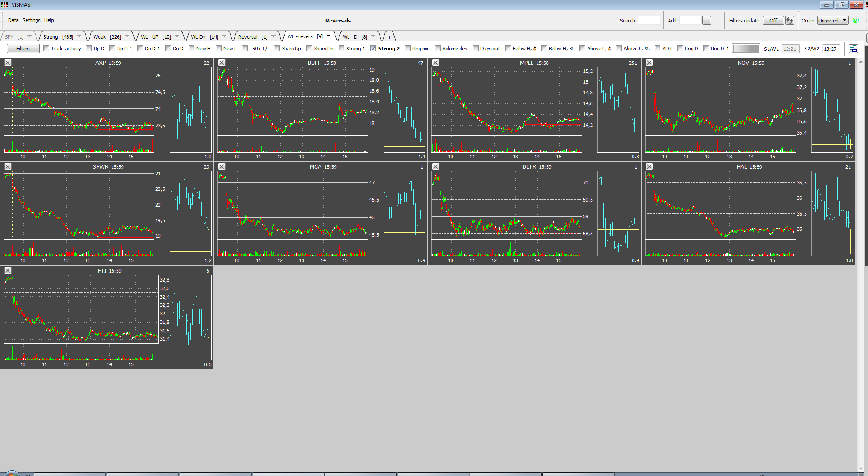Enable Trade activity filter checkbox
Image resolution: width=868 pixels, height=476 pixels.
tap(46, 49)
